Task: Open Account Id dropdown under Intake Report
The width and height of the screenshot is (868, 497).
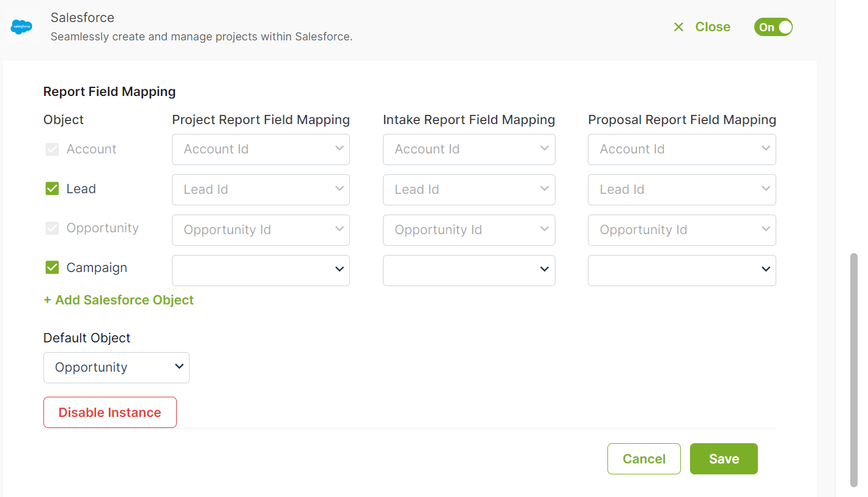Action: (469, 149)
